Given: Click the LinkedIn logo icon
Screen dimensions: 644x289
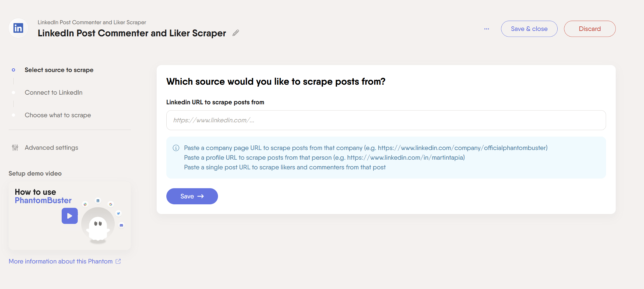Looking at the screenshot, I should [18, 28].
